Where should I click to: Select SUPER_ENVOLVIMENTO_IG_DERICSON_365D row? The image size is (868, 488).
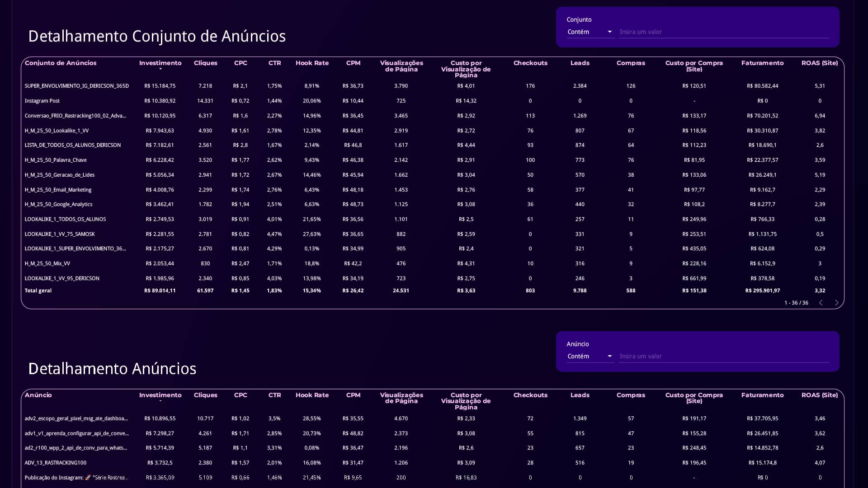(x=432, y=86)
